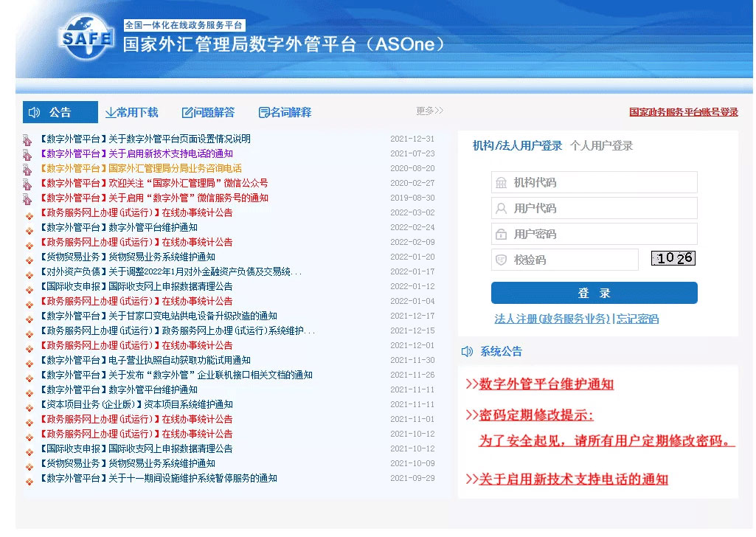This screenshot has height=537, width=756.
Task: Open the 问题解答 tab
Action: click(208, 112)
